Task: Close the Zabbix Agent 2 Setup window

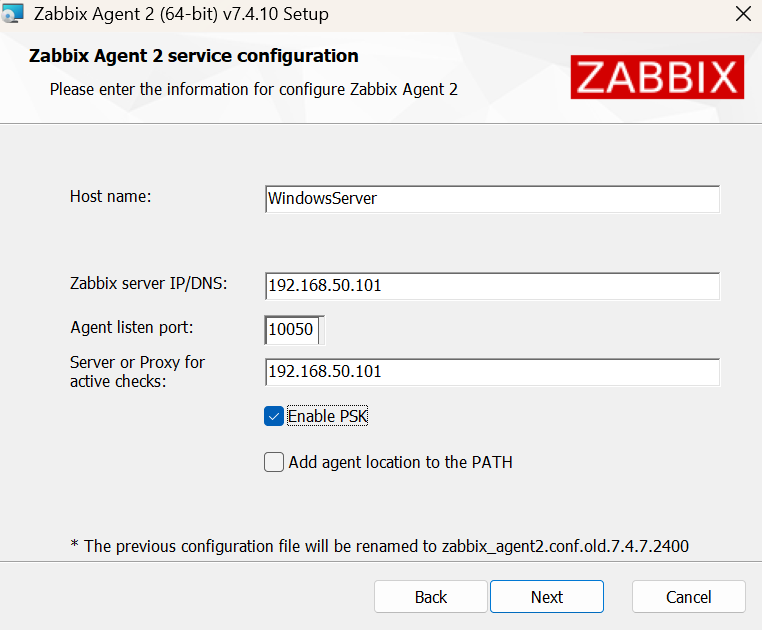Action: point(743,14)
